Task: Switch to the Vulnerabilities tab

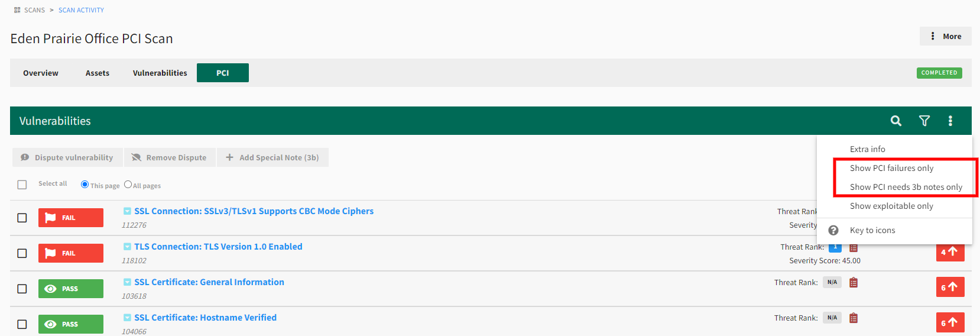Action: click(x=160, y=73)
